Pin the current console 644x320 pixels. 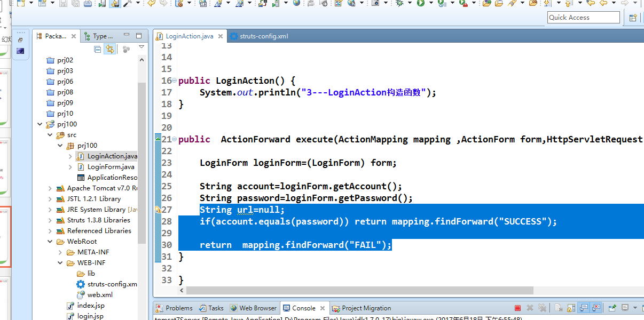click(612, 308)
